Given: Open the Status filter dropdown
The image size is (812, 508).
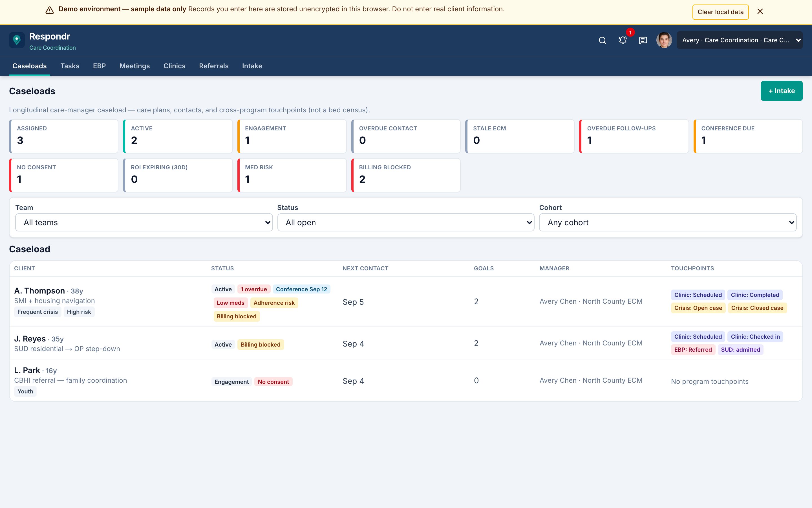Looking at the screenshot, I should pos(406,222).
